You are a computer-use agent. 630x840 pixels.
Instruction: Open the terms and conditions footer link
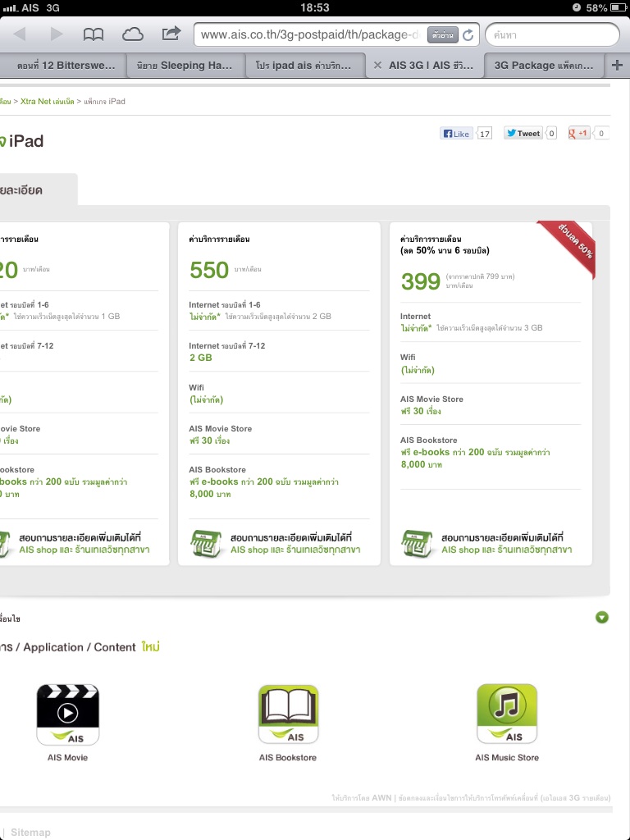[x=504, y=797]
